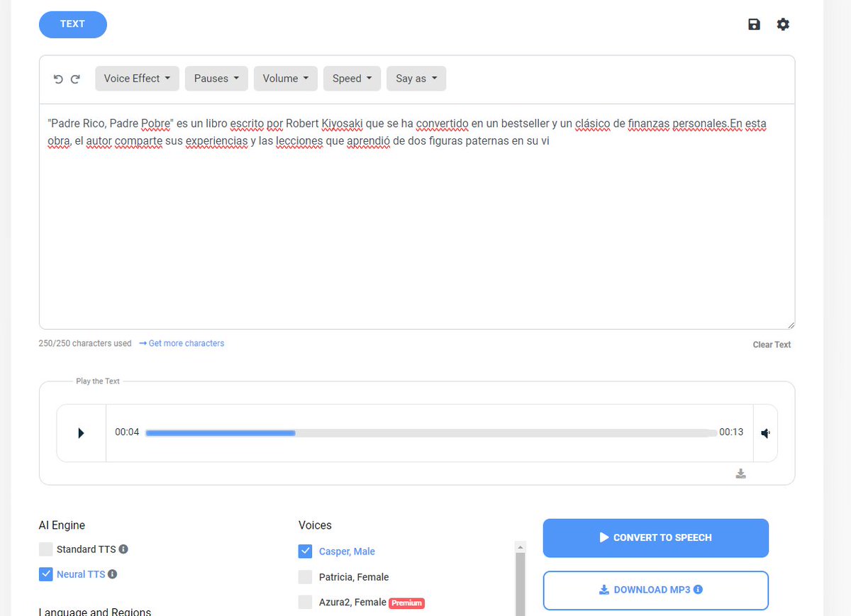
Task: Open the Voice Effect dropdown
Action: pos(137,79)
